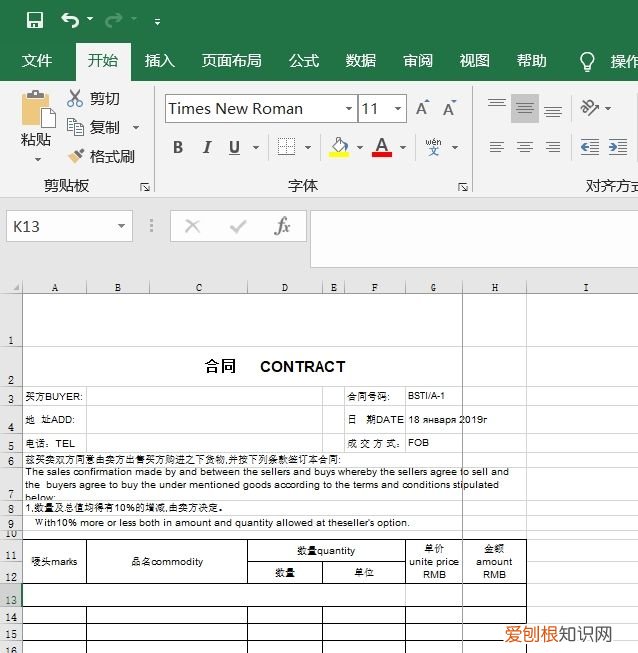Switch to the 视图 ribbon tab

[x=475, y=61]
